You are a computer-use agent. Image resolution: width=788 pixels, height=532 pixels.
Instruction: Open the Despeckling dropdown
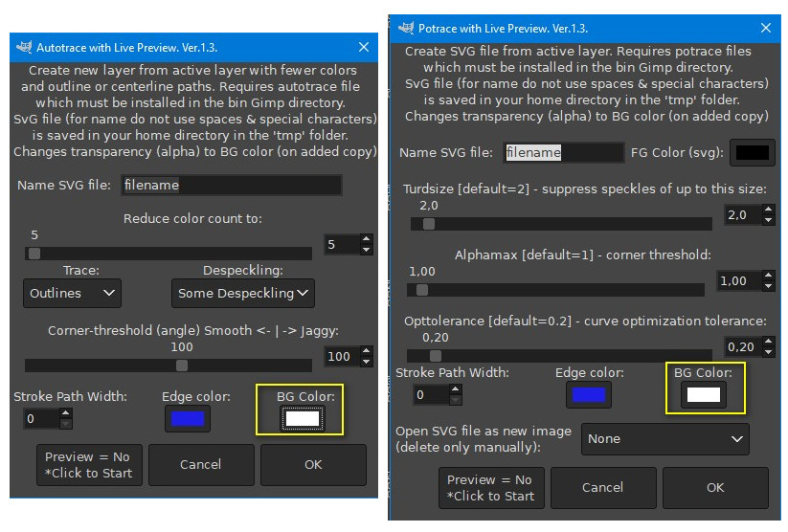pyautogui.click(x=243, y=293)
